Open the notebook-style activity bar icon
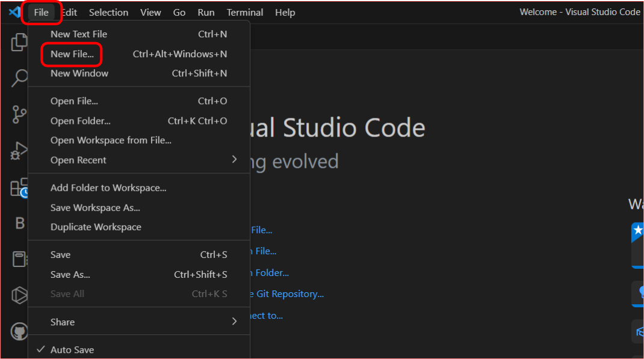Viewport: 644px width, 359px height. [x=19, y=259]
